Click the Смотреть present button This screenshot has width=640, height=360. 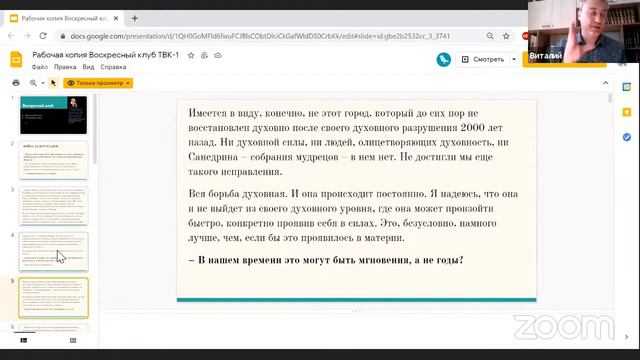click(483, 60)
